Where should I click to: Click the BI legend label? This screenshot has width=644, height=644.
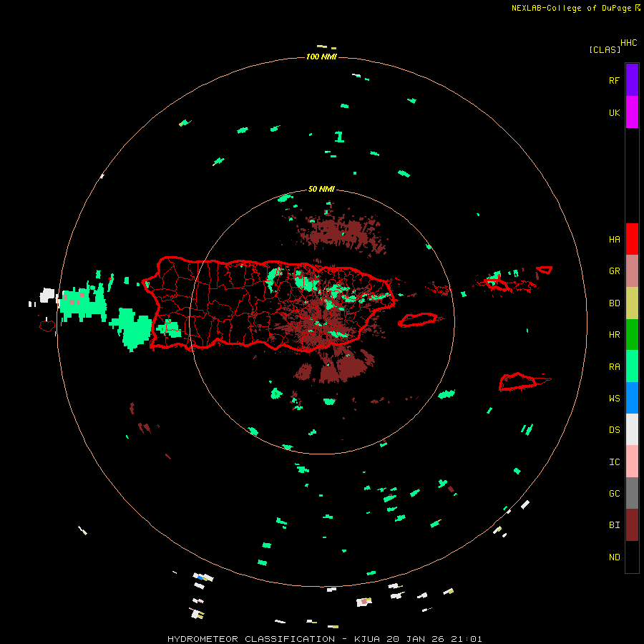tap(614, 525)
